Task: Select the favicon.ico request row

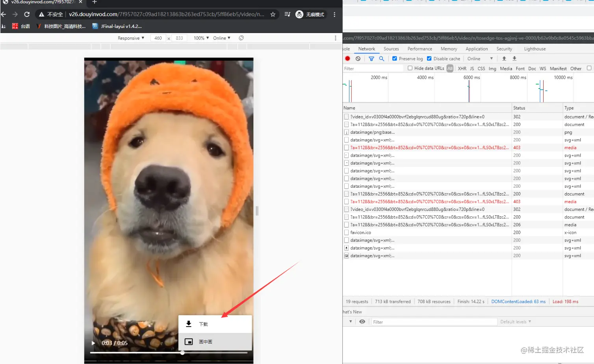Action: pyautogui.click(x=468, y=233)
